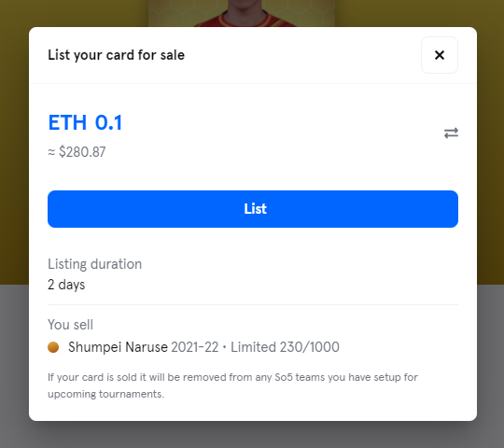504x448 pixels.
Task: Close the List your card dialog
Action: click(x=440, y=55)
